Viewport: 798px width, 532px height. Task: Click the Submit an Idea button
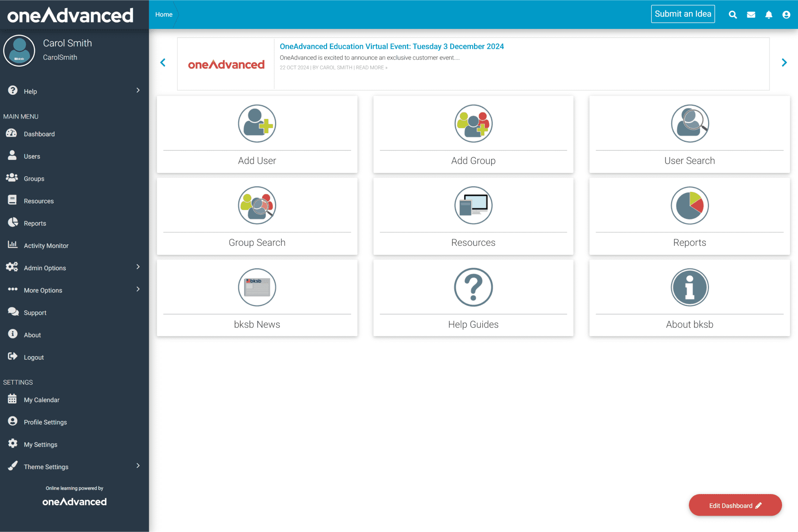[683, 14]
